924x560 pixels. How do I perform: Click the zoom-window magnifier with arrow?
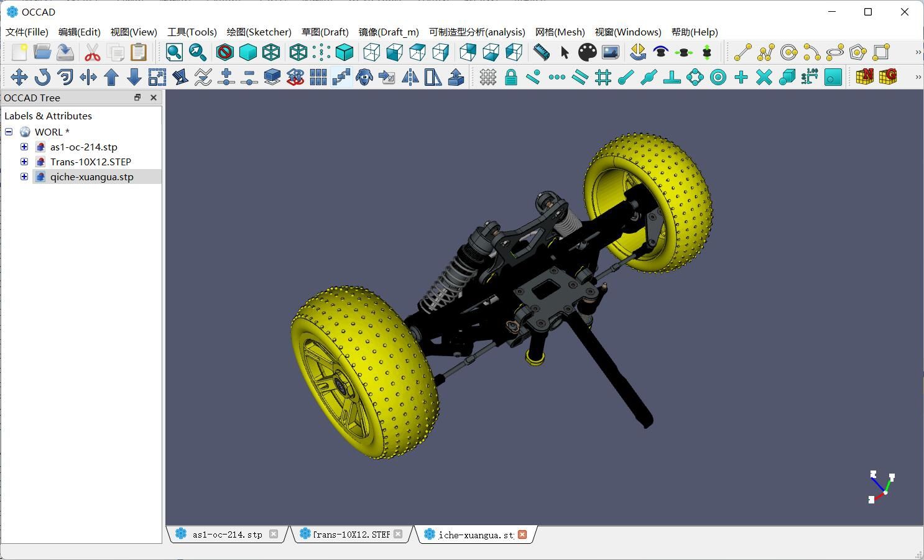198,52
